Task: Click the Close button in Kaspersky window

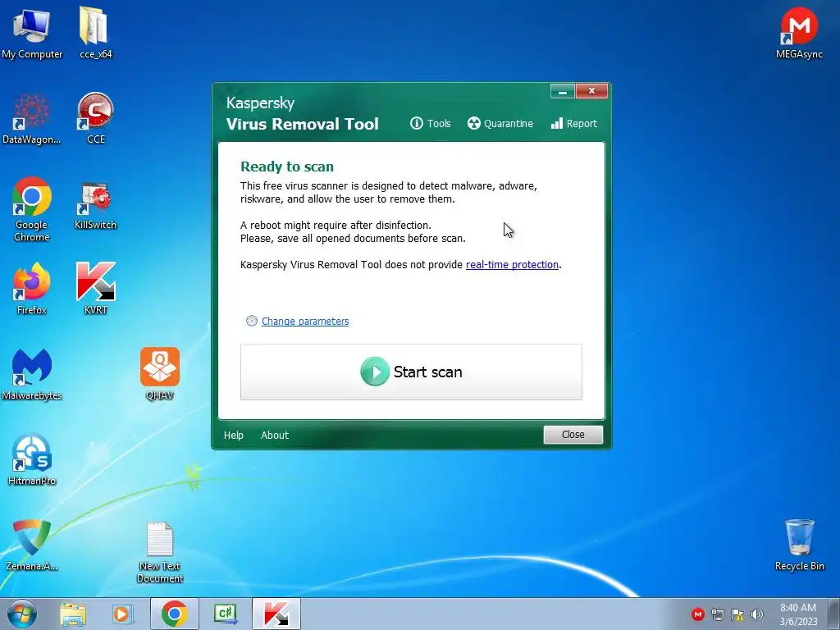Action: coord(573,435)
